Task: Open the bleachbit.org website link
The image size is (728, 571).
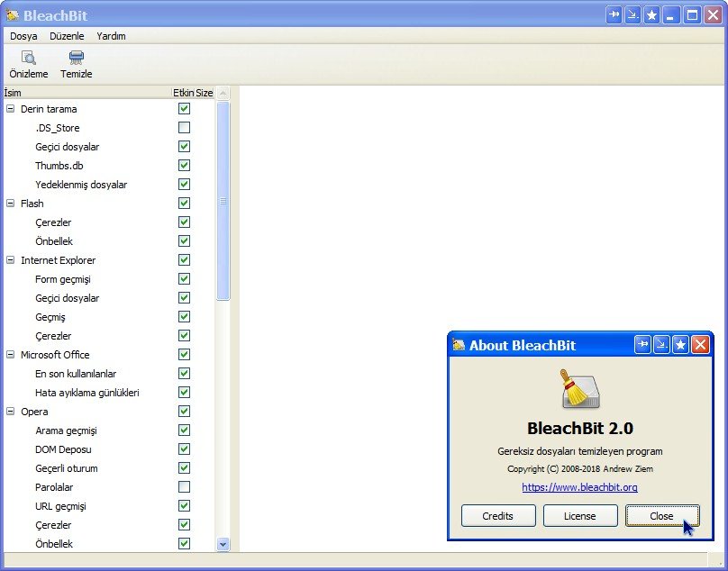Action: tap(580, 487)
